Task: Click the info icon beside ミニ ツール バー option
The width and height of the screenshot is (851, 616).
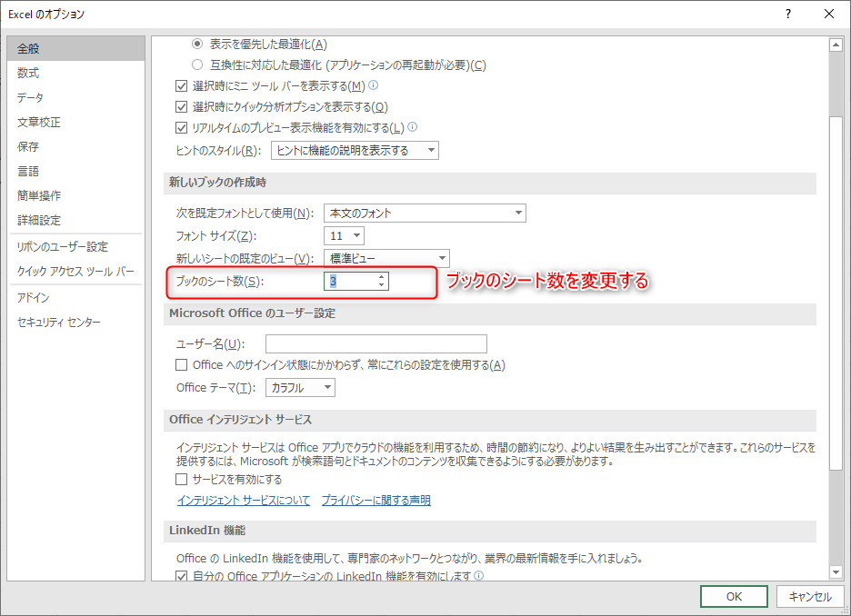Action: [374, 85]
